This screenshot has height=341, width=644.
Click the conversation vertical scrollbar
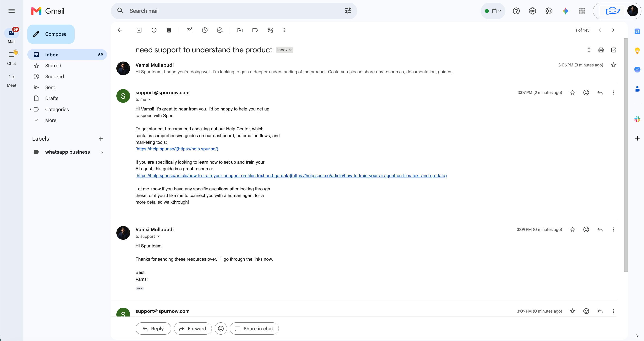[626, 155]
